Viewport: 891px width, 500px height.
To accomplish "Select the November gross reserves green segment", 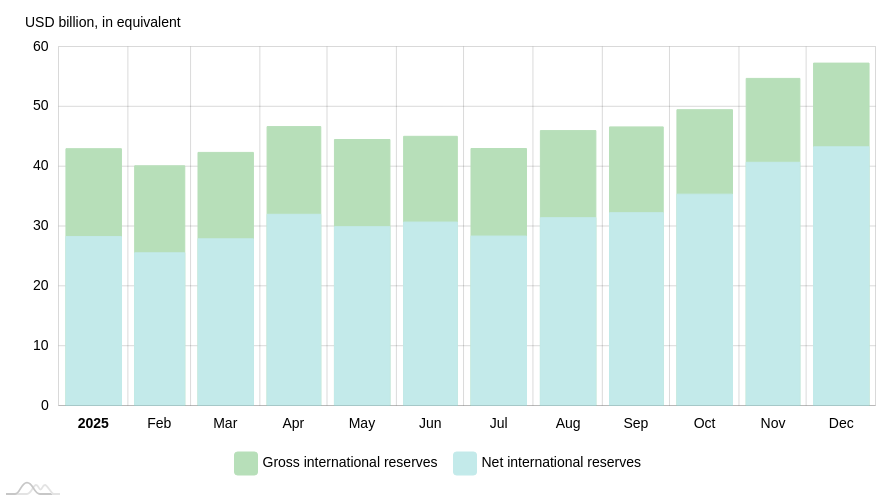I will (772, 120).
